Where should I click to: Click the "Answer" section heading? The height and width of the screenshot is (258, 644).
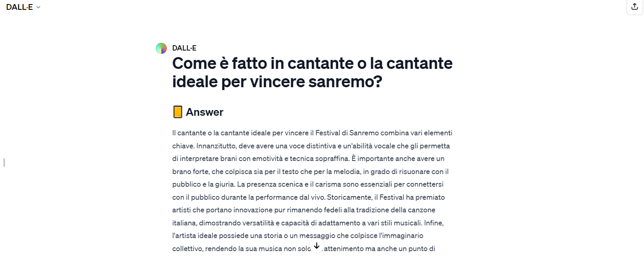204,112
